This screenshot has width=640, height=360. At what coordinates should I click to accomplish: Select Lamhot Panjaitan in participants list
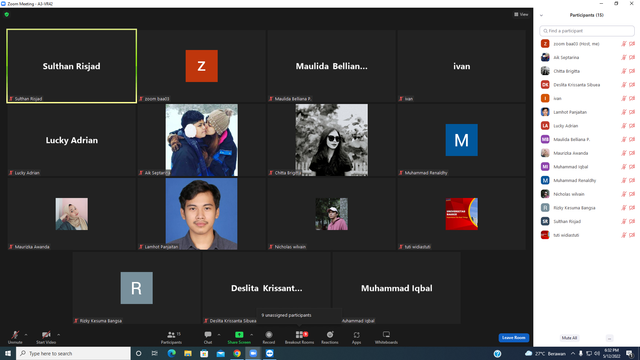tap(587, 112)
